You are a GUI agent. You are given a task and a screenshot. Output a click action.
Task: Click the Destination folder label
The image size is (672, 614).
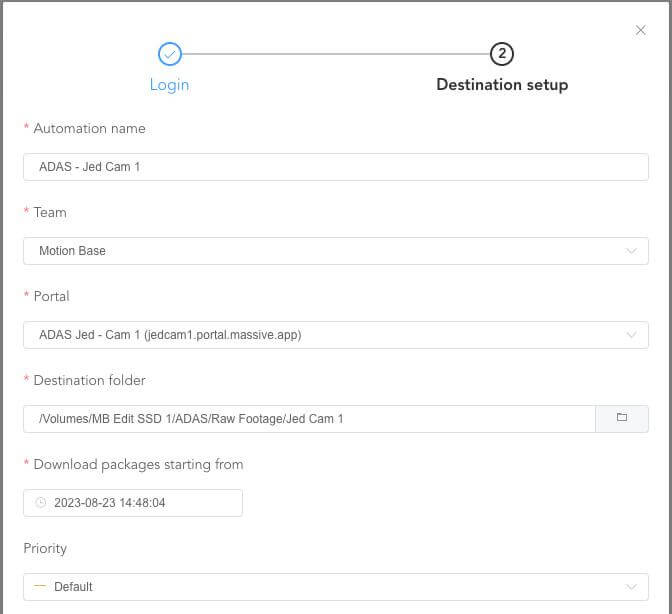pos(90,380)
